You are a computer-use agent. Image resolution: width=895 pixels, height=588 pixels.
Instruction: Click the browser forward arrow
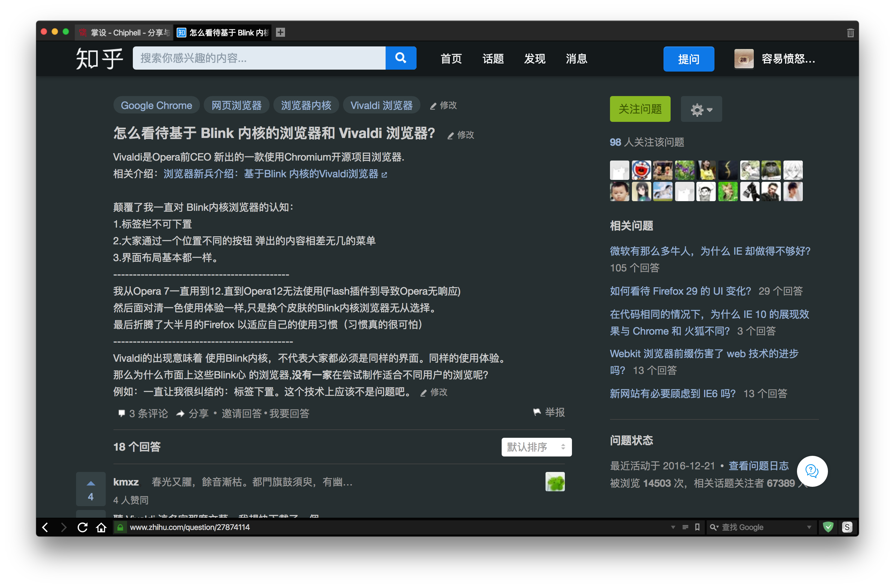64,527
